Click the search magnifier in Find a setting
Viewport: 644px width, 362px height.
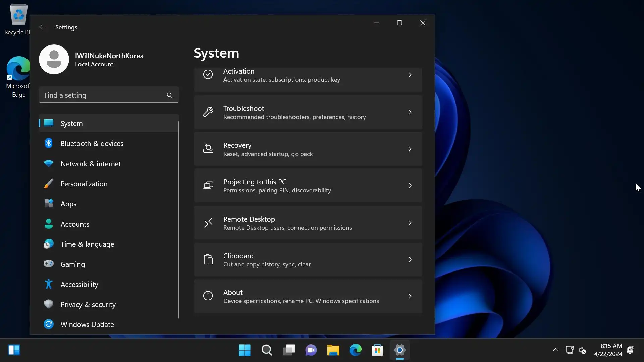[170, 95]
